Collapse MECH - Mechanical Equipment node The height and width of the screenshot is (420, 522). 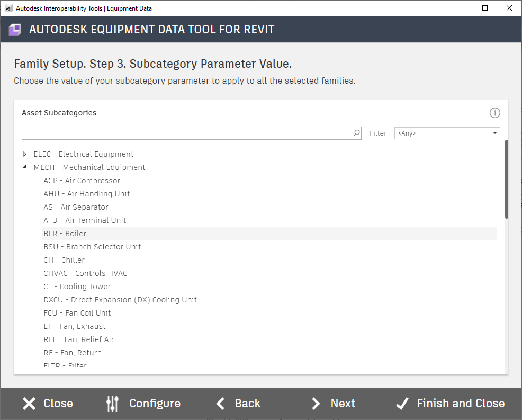tap(25, 167)
